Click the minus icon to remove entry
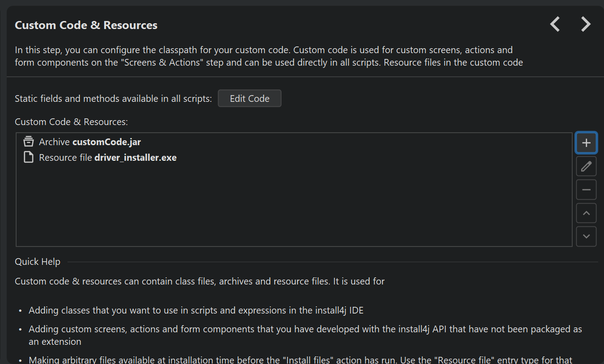This screenshot has height=364, width=604. click(586, 190)
